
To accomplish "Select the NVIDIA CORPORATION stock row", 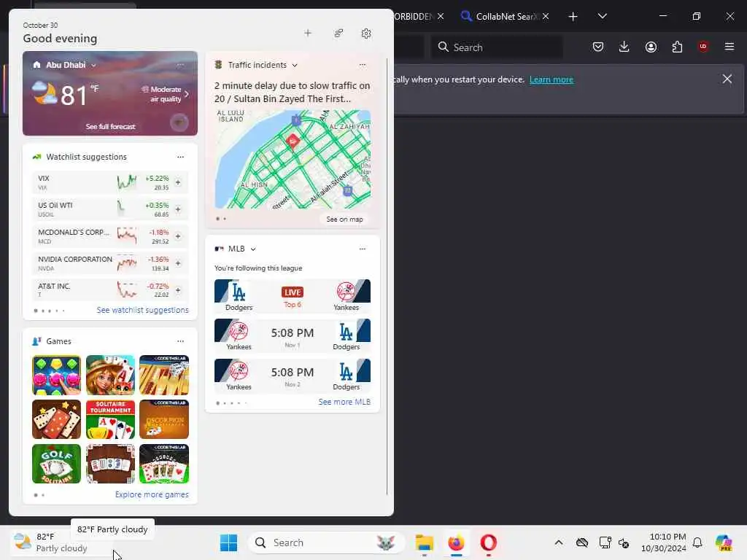I will [x=111, y=262].
